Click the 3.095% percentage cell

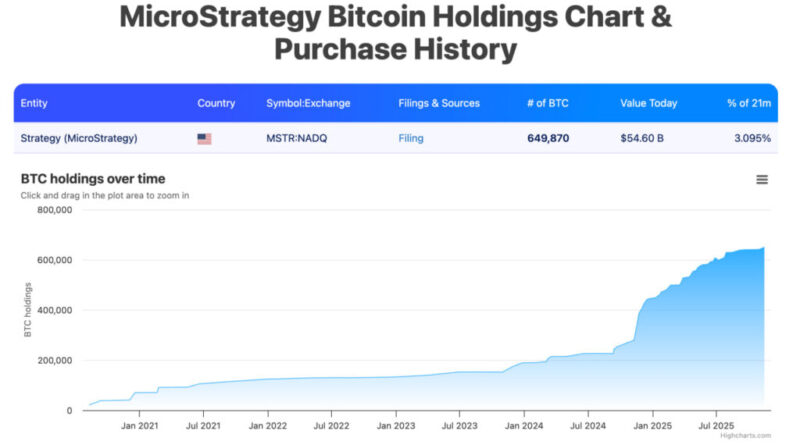coord(749,138)
